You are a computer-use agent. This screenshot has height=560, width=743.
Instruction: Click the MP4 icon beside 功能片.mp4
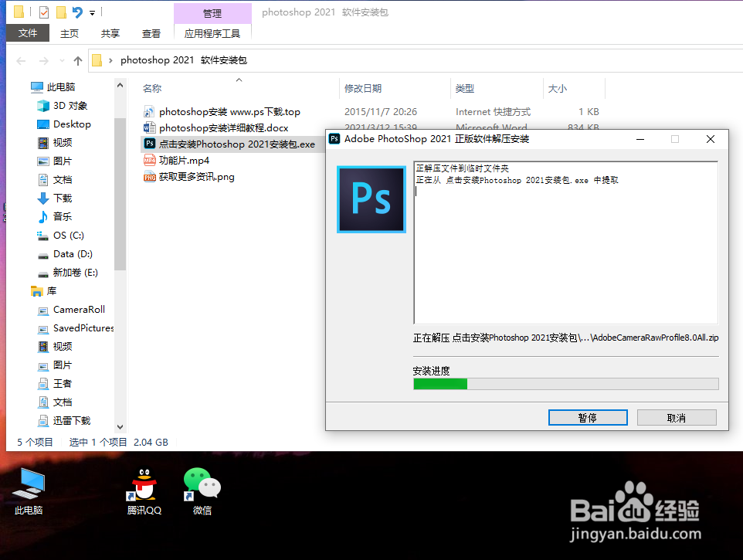(150, 160)
